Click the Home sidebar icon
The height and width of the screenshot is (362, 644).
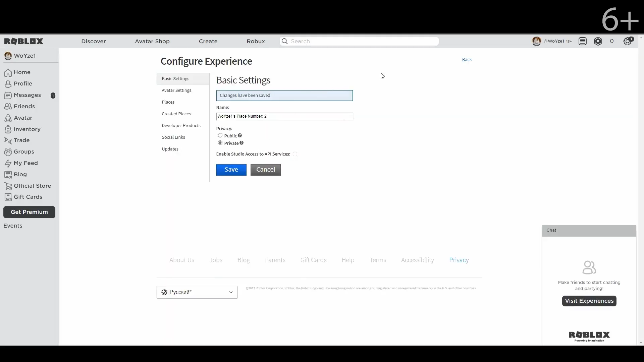point(8,72)
